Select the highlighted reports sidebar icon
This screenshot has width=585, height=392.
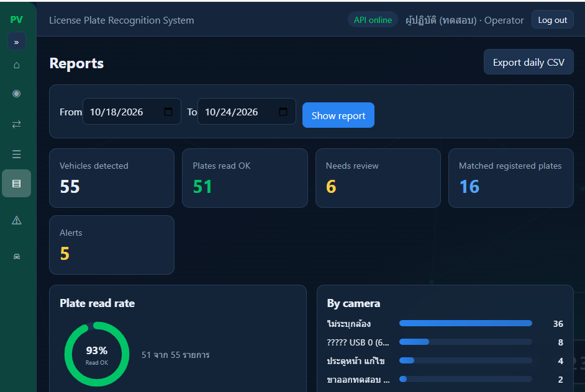coord(16,184)
